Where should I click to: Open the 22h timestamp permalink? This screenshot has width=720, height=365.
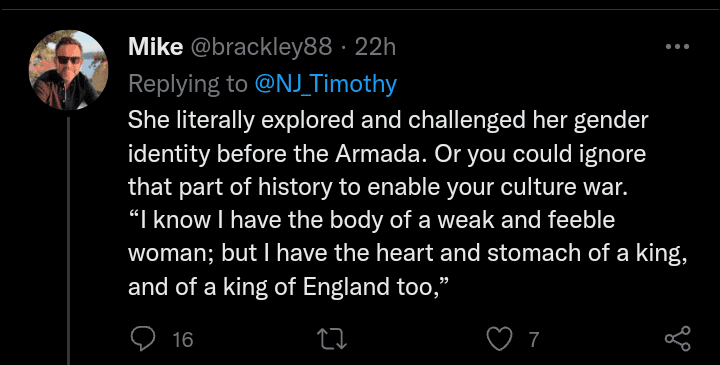375,47
